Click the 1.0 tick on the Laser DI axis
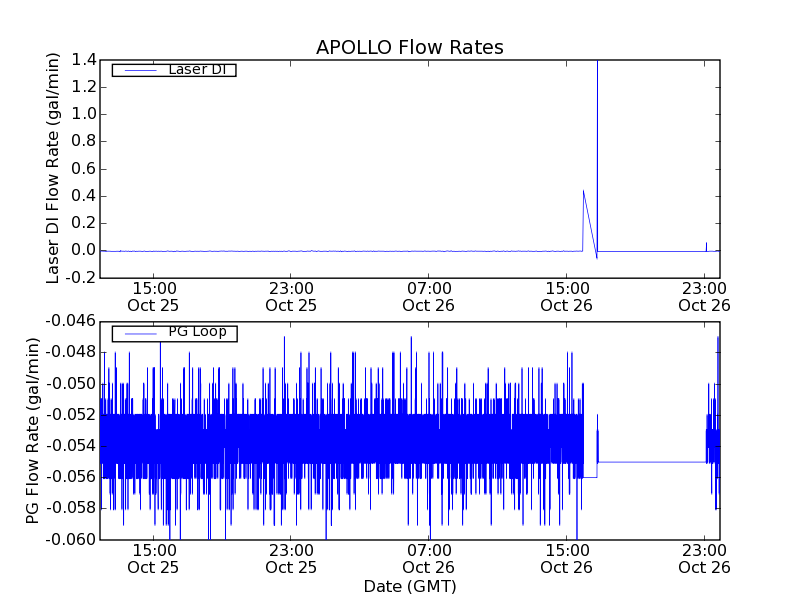Image resolution: width=800 pixels, height=600 pixels. pos(84,114)
